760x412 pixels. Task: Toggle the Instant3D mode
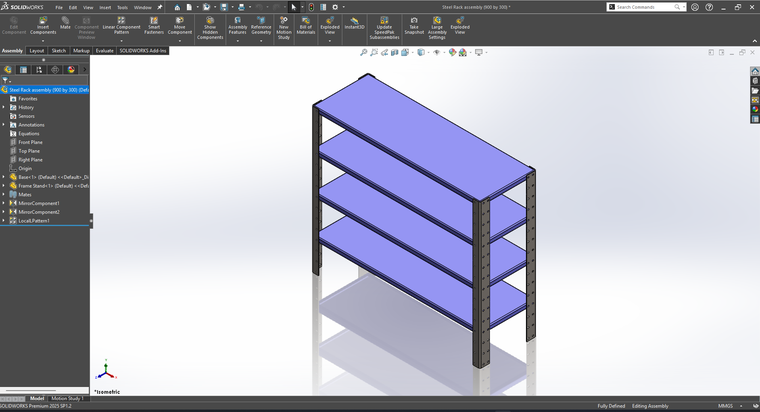[354, 22]
